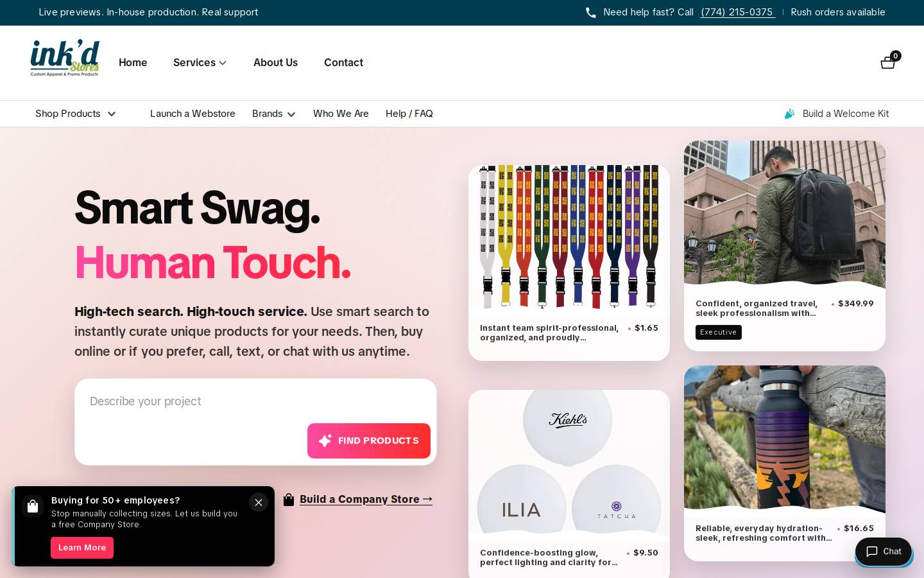Click the sparkle icon on Find Products
Screen dimensions: 924x578
click(325, 441)
